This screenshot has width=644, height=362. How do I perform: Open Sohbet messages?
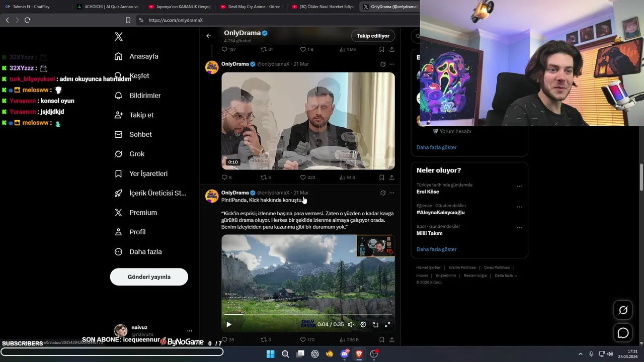click(133, 135)
